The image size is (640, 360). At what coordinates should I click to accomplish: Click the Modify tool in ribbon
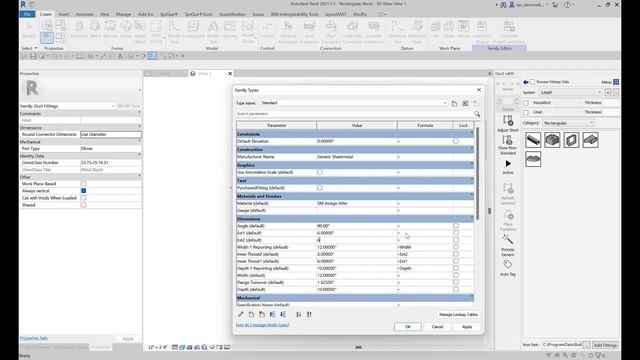pos(29,30)
